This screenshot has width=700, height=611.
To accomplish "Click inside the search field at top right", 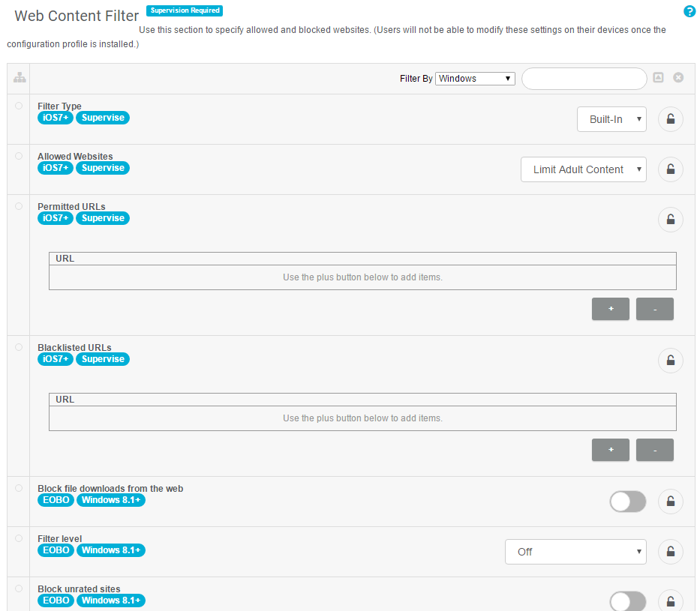I will [x=584, y=78].
